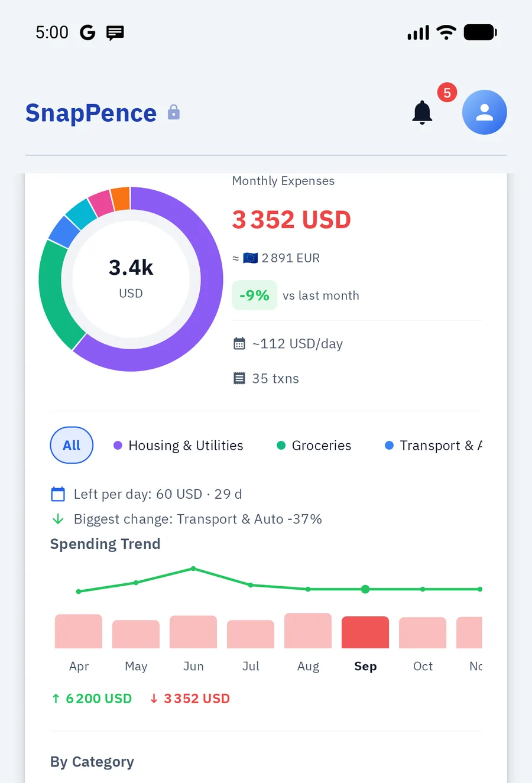532x783 pixels.
Task: Select the Aug spending bar
Action: [x=308, y=631]
